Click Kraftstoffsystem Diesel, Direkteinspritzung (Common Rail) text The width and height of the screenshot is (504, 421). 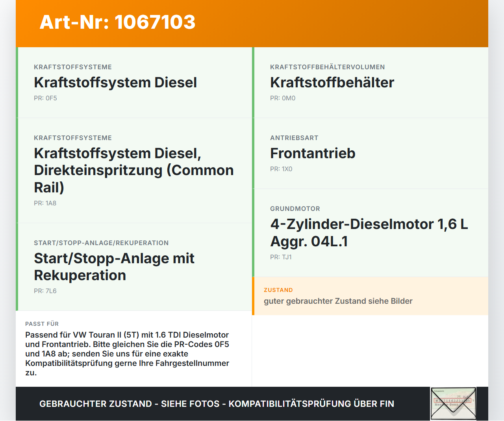click(134, 170)
